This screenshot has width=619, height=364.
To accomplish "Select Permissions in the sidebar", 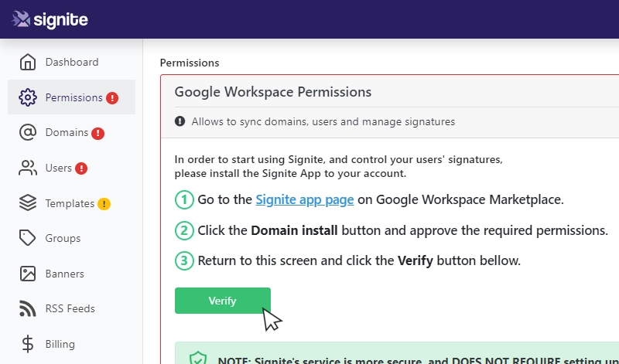I will point(71,97).
